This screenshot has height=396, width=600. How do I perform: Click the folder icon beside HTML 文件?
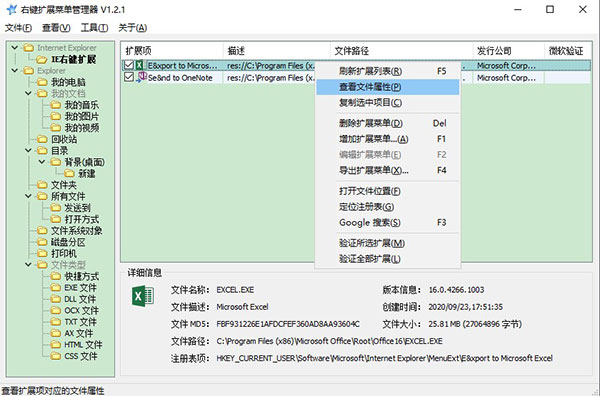click(56, 345)
